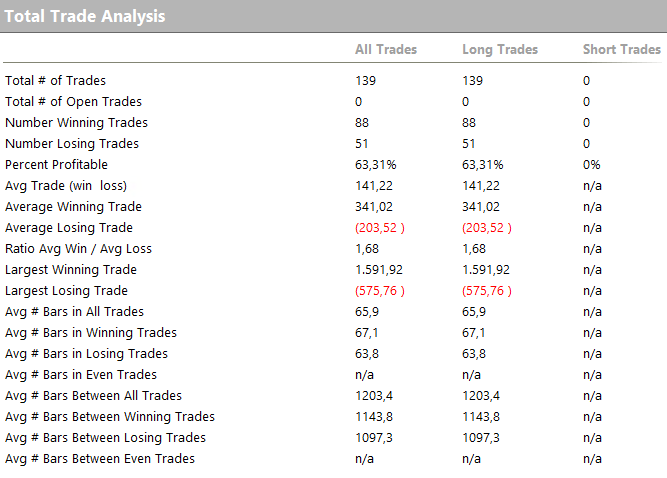Click the Total # of Trades row label
667x478 pixels.
pos(55,81)
